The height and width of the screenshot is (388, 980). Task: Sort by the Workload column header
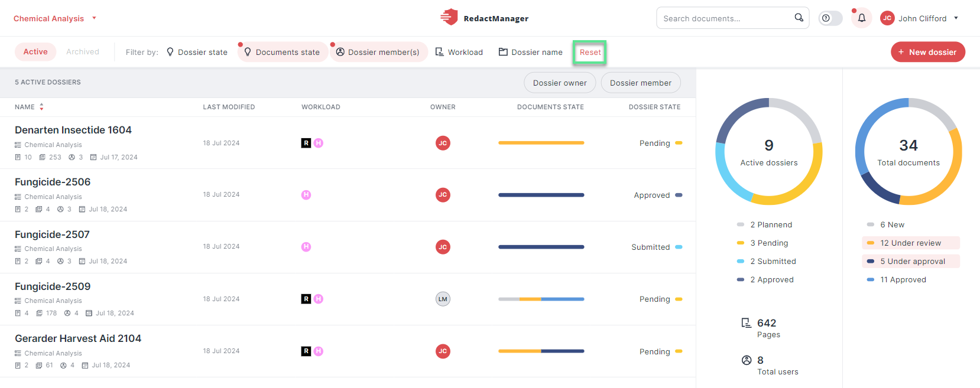[x=320, y=107]
